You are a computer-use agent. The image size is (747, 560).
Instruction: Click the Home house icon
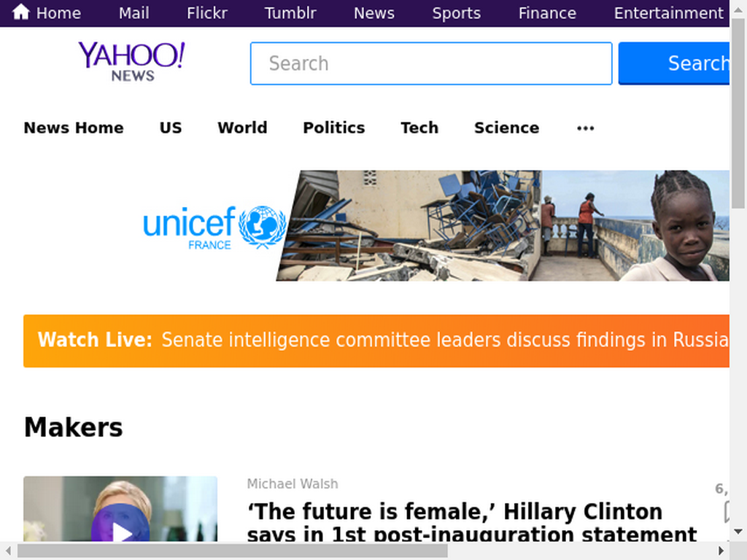coord(21,12)
